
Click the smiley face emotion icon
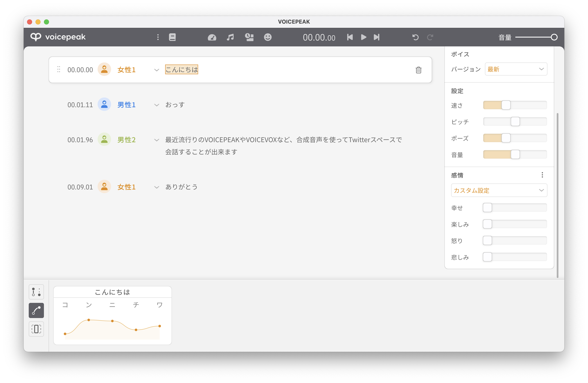click(268, 37)
